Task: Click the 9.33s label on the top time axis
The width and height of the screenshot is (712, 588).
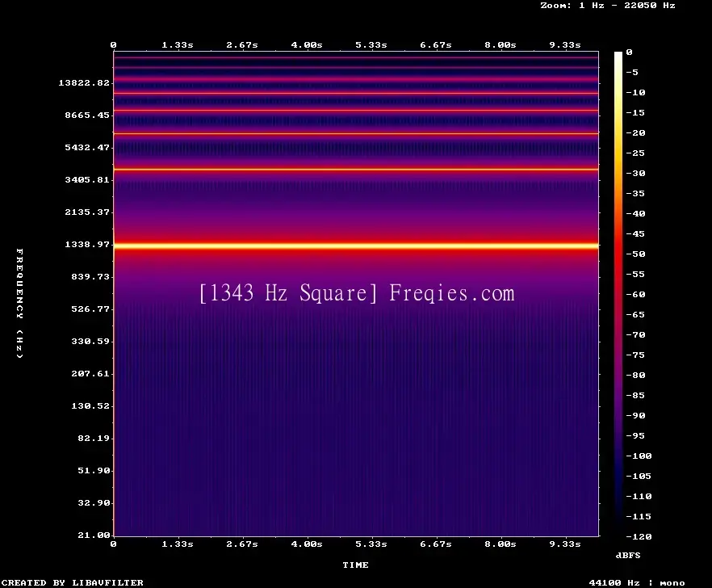Action: pos(565,44)
